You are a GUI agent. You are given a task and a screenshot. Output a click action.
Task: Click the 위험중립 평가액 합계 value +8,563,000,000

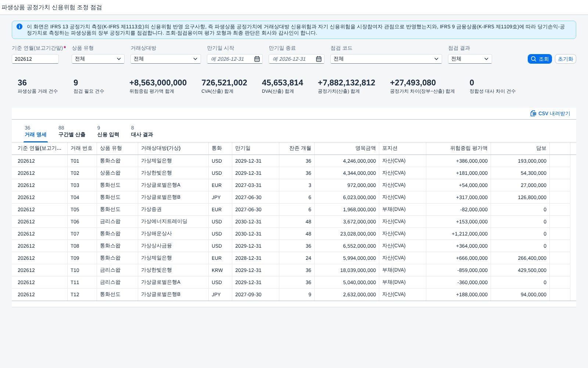click(x=158, y=83)
